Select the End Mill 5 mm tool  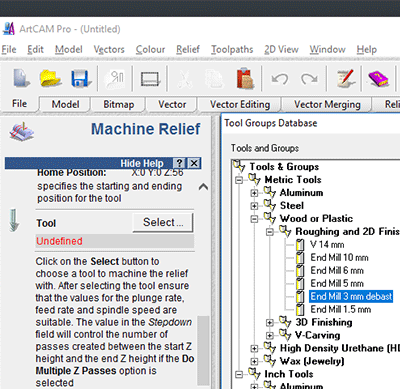337,284
